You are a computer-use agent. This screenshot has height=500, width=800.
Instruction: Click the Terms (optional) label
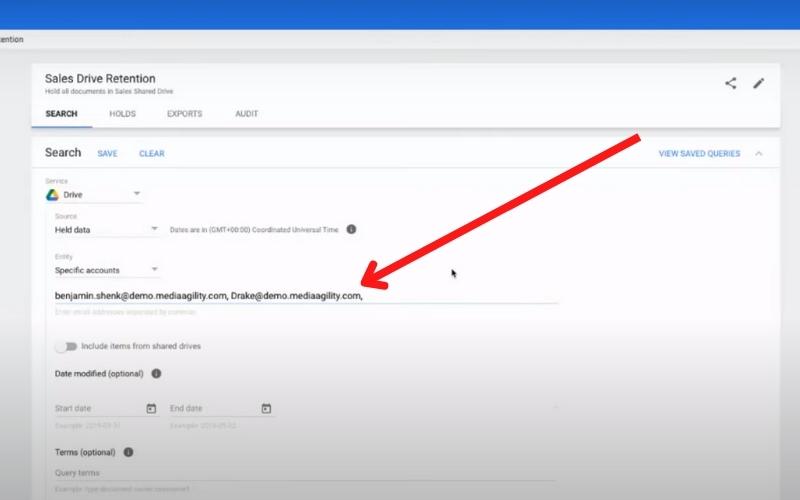coord(85,452)
